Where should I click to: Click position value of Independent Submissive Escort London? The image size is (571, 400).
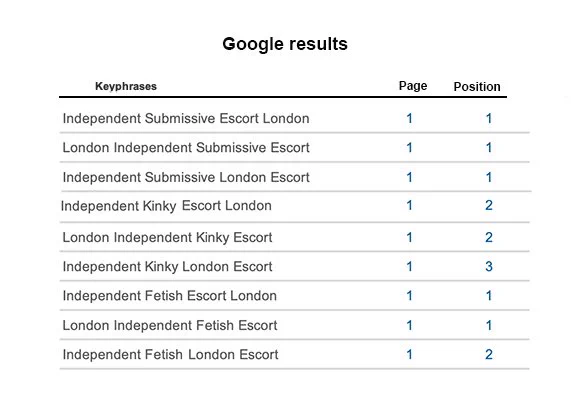click(489, 118)
